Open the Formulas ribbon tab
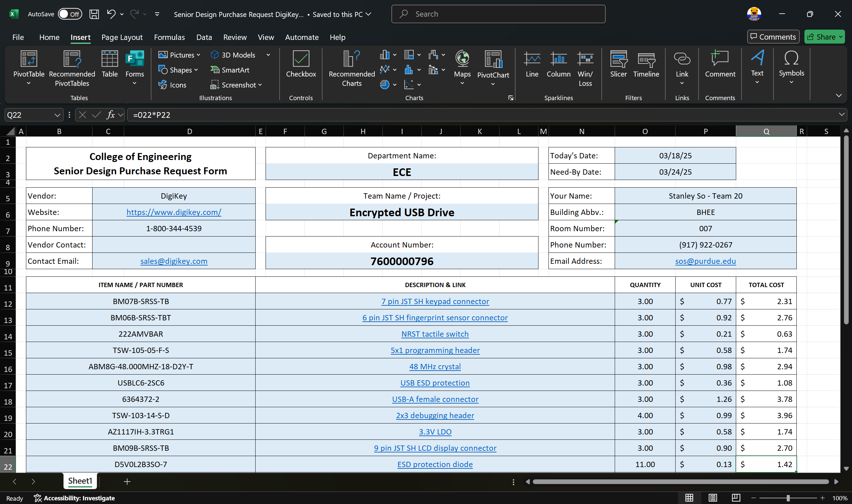This screenshot has width=852, height=504. [x=169, y=37]
